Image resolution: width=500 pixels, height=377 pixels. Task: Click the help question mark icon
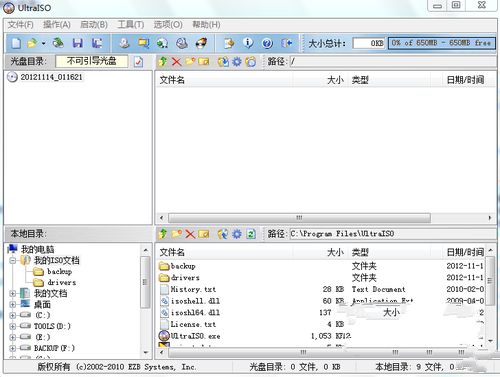tap(267, 43)
